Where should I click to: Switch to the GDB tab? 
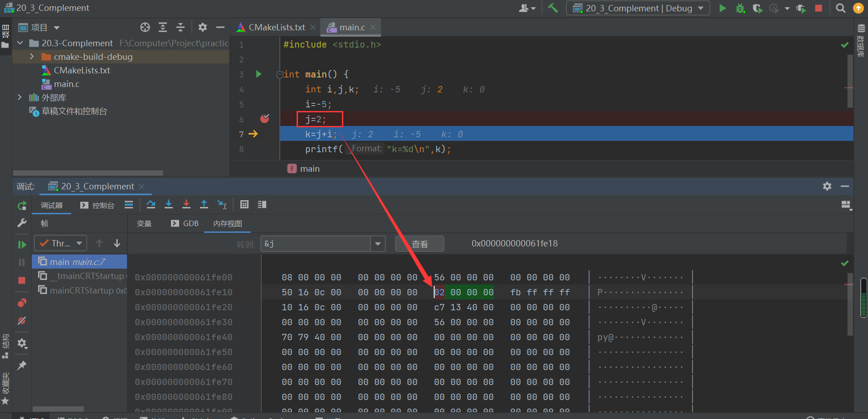(185, 223)
